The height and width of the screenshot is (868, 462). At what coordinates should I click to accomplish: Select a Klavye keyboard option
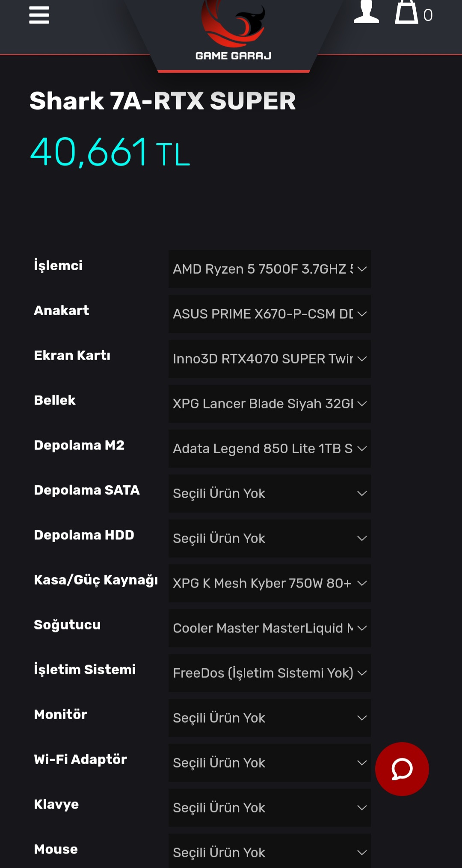tap(269, 808)
